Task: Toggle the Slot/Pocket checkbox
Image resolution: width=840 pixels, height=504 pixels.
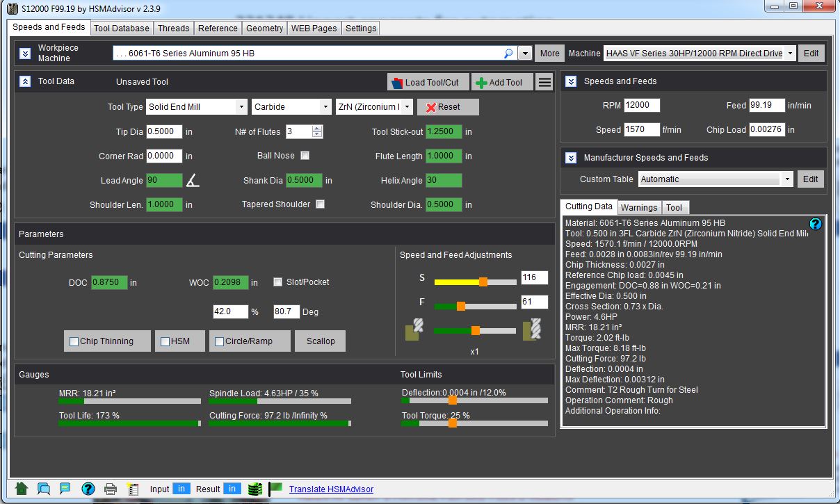Action: [x=278, y=282]
